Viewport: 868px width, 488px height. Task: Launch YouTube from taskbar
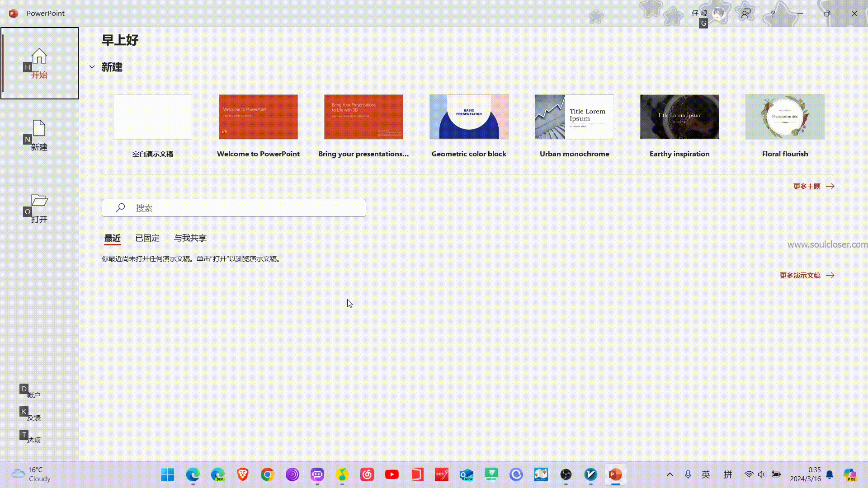point(392,474)
